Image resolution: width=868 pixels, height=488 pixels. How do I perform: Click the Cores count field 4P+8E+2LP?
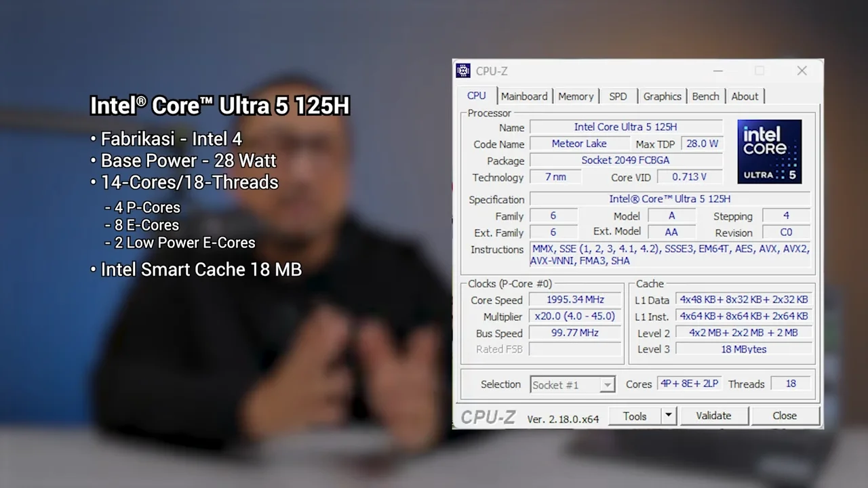point(689,384)
